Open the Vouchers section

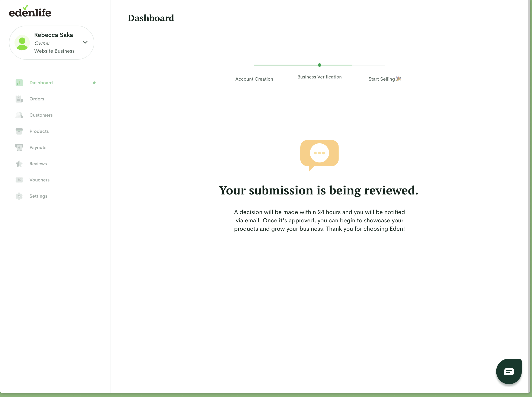(x=39, y=180)
